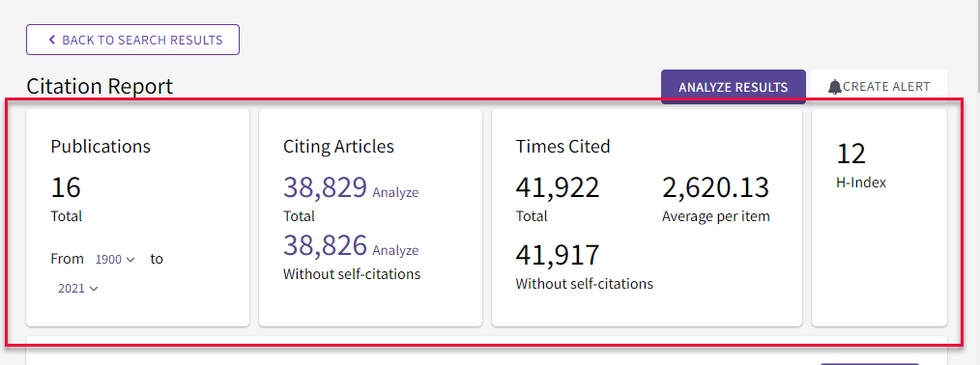Click 'Without self-citations' label under Times Cited
This screenshot has width=980, height=365.
point(585,284)
